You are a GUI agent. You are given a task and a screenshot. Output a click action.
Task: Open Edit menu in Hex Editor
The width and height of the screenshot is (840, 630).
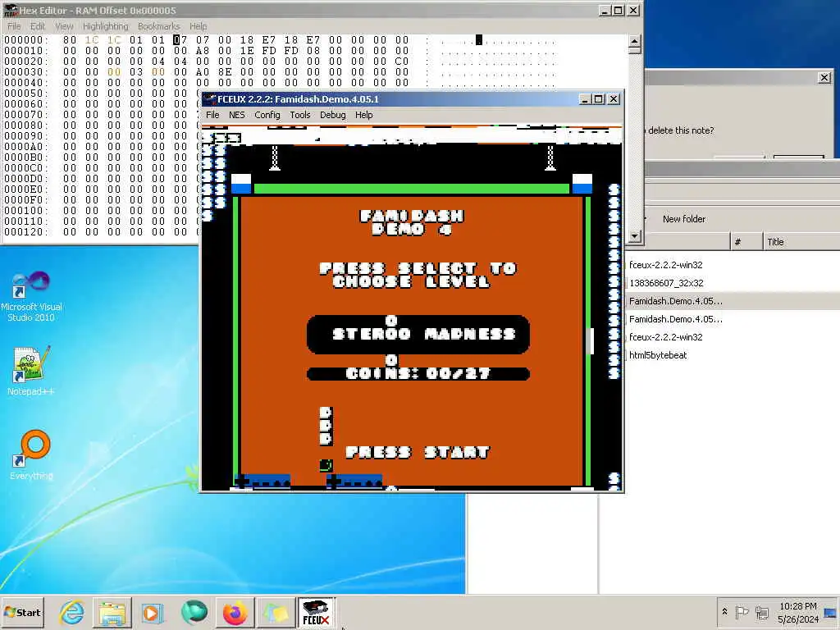[38, 26]
